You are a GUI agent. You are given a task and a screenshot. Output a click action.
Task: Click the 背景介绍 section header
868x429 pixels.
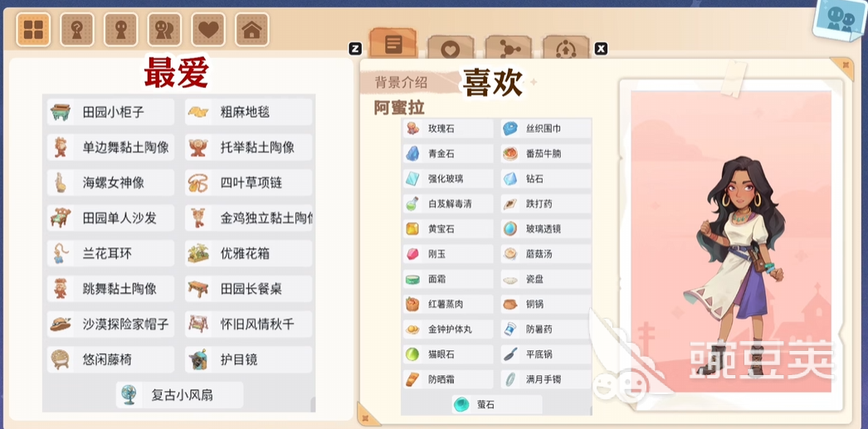tap(402, 82)
